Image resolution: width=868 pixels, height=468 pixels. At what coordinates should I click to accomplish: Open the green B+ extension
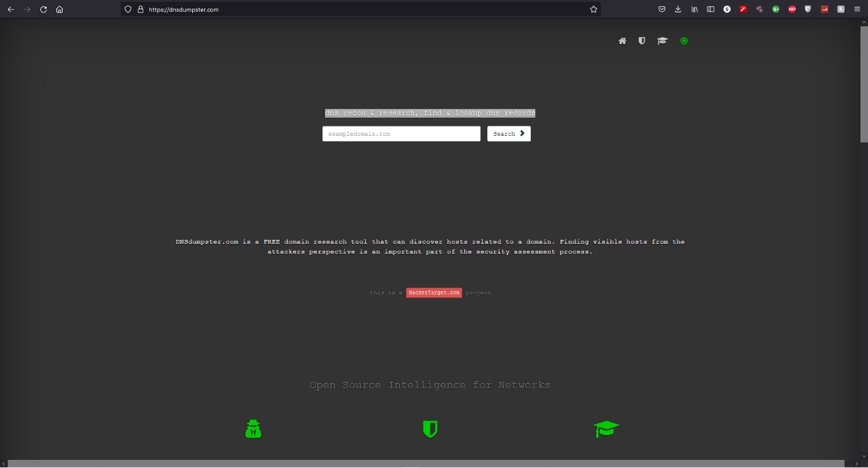point(776,9)
